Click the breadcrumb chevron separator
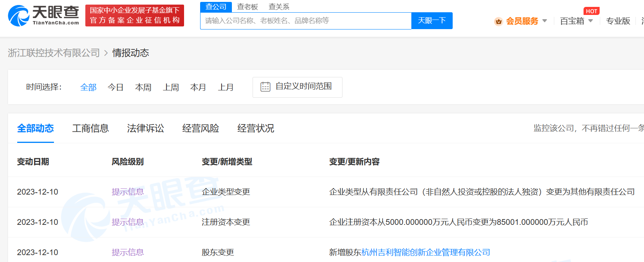644x262 pixels. coord(106,53)
